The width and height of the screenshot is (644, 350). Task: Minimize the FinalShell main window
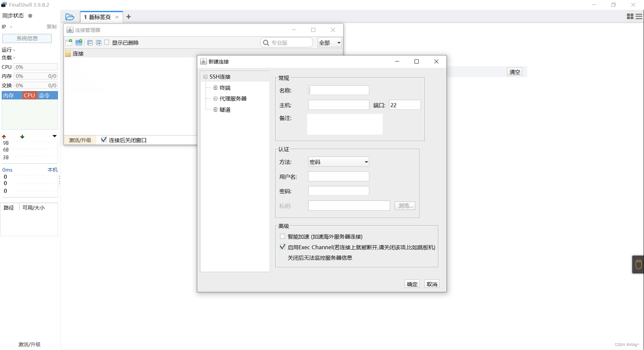coord(594,5)
